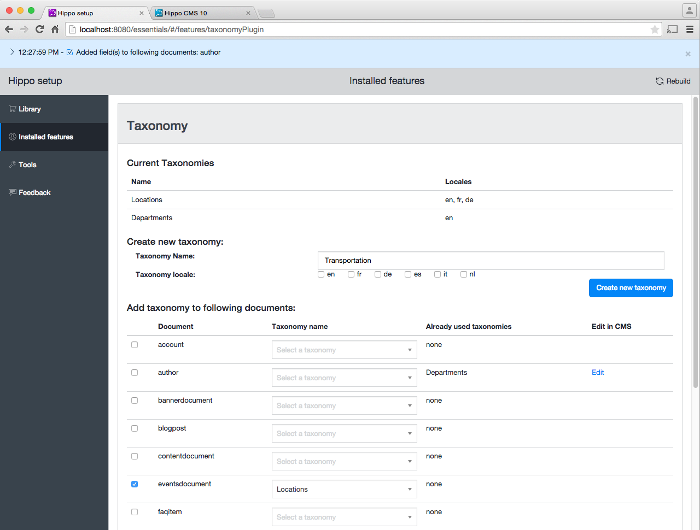Open taxonomy dropdown for blogpost
This screenshot has width=700, height=530.
click(x=344, y=434)
